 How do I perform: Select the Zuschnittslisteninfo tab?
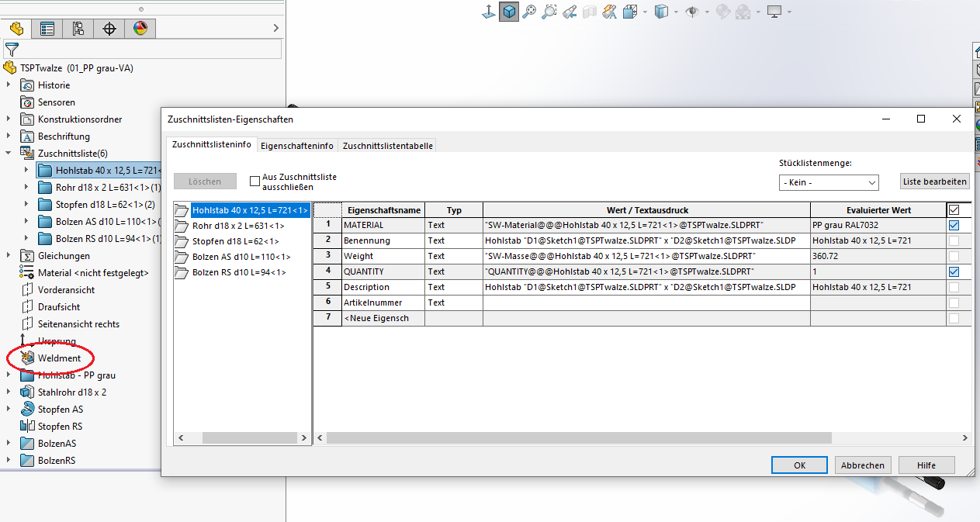pos(212,144)
